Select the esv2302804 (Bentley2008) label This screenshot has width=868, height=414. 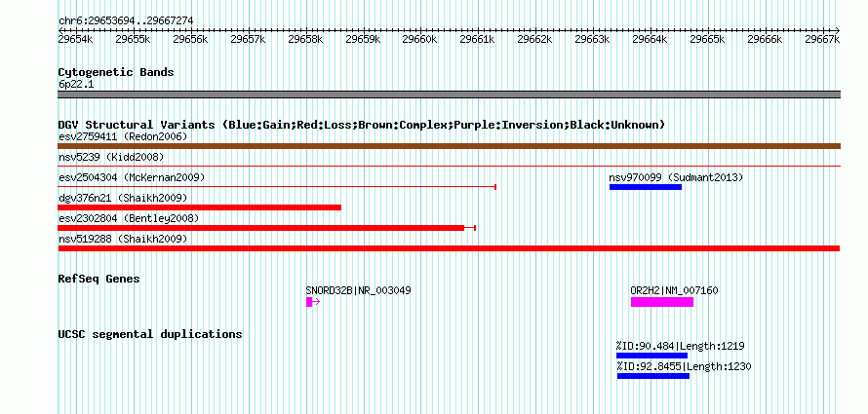[x=129, y=218]
